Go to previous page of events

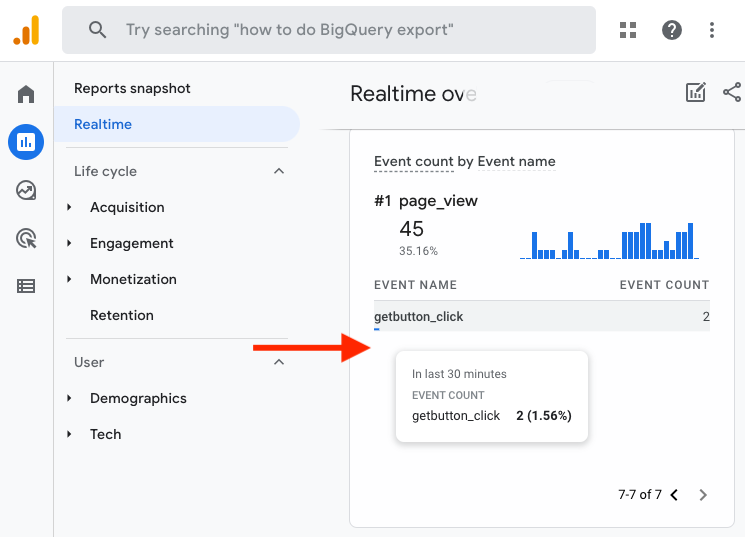click(674, 495)
